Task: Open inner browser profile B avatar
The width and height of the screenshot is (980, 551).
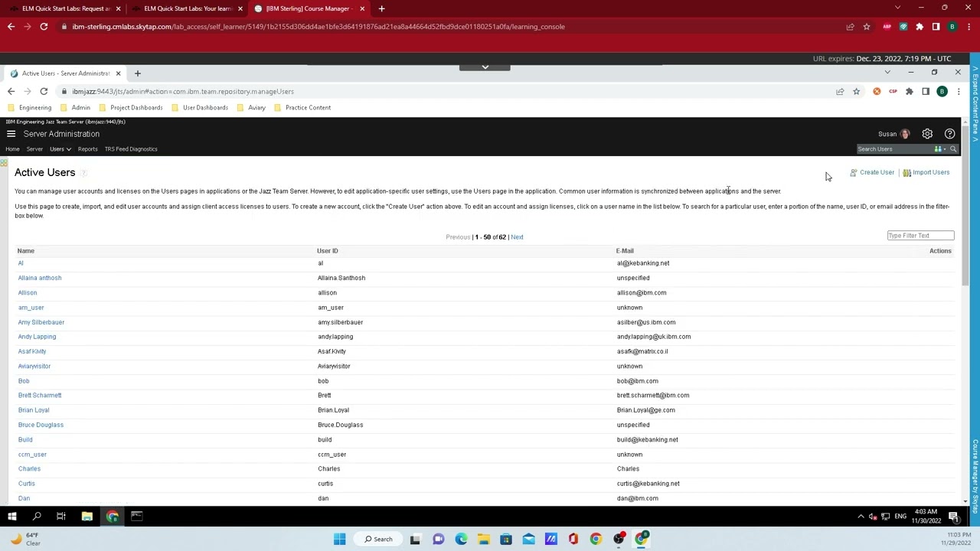Action: [942, 92]
